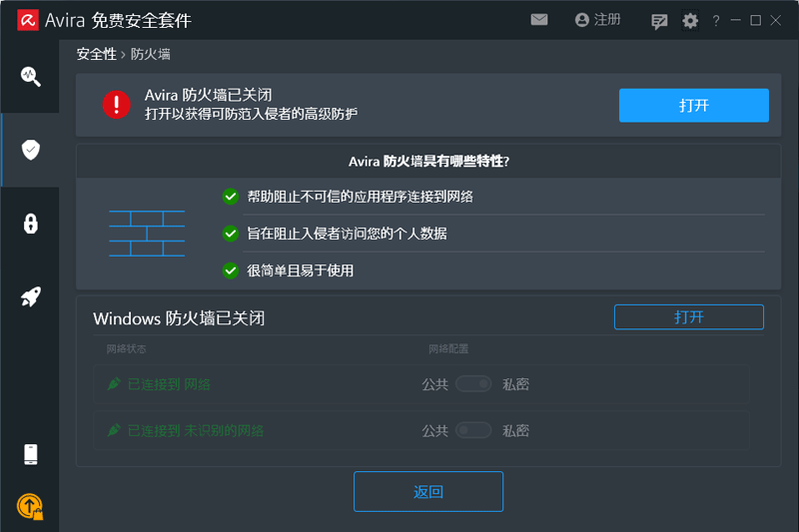Turn on Avira firewall with blue 打开 button

pyautogui.click(x=693, y=105)
